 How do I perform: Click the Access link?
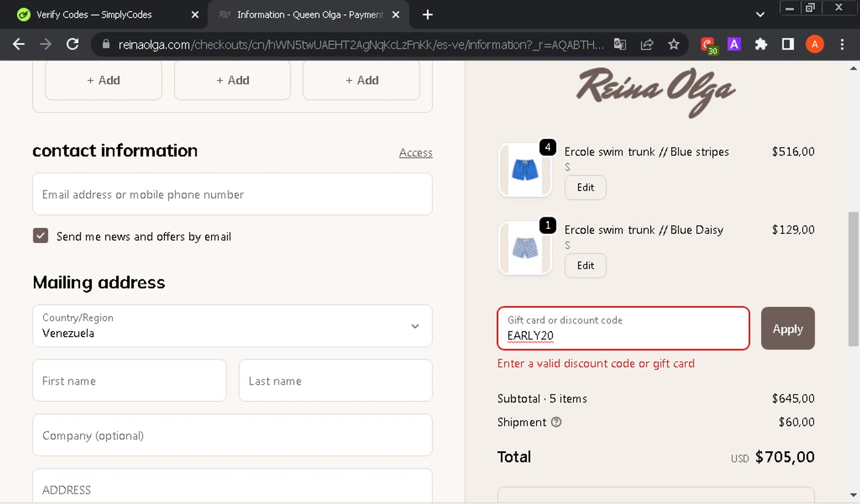(x=416, y=153)
